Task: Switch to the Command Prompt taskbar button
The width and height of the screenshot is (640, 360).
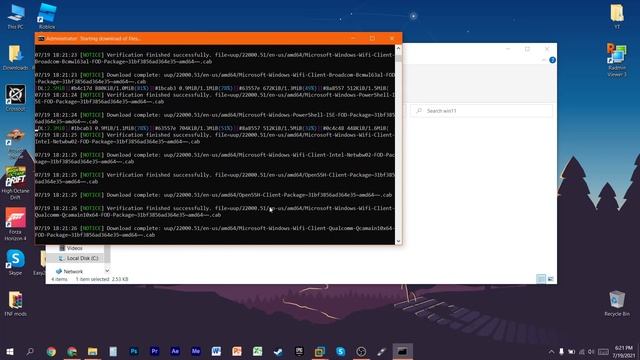Action: 402,351
